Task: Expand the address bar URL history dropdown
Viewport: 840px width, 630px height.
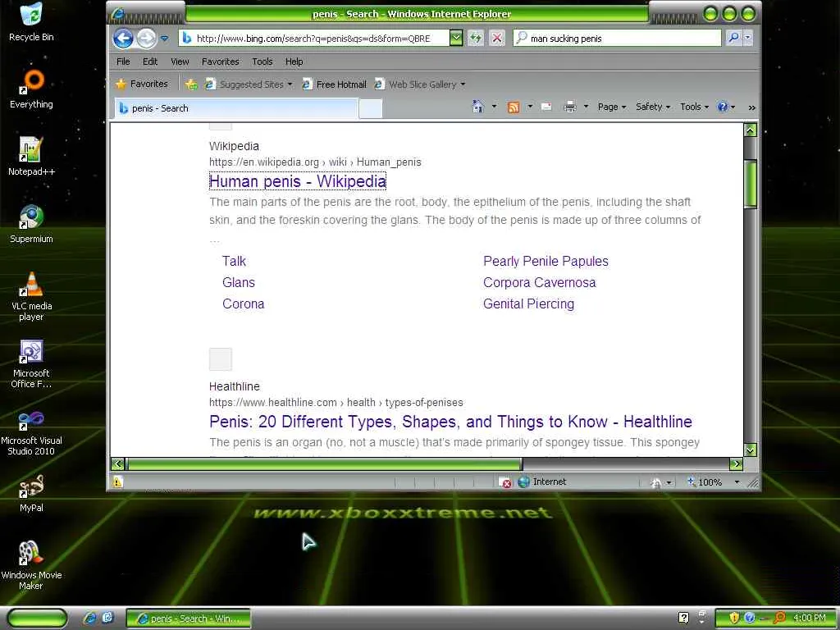Action: [455, 38]
